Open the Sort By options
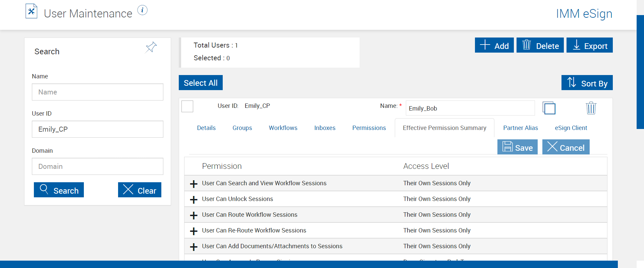Viewport: 644px width, 268px height. (x=587, y=83)
